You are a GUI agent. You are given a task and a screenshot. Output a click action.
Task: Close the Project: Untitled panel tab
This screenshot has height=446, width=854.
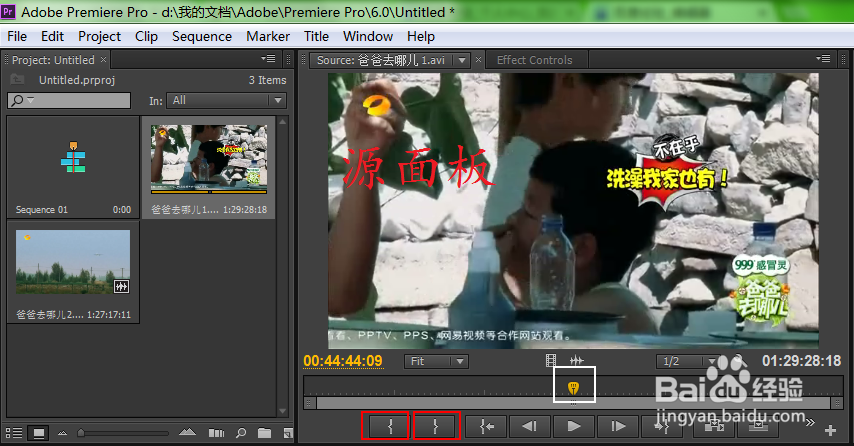(103, 59)
